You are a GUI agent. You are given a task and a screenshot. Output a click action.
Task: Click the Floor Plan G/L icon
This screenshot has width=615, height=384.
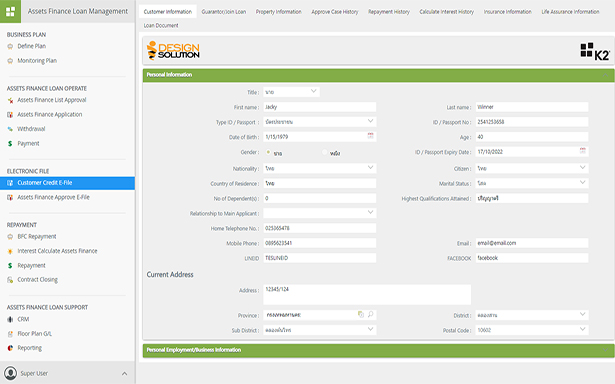click(10, 334)
